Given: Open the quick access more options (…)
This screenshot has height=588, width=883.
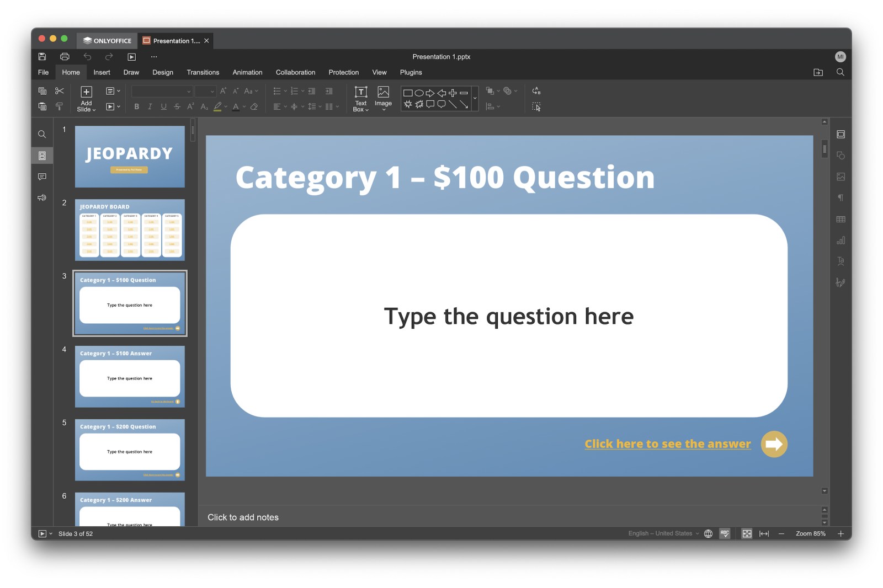Looking at the screenshot, I should [154, 56].
